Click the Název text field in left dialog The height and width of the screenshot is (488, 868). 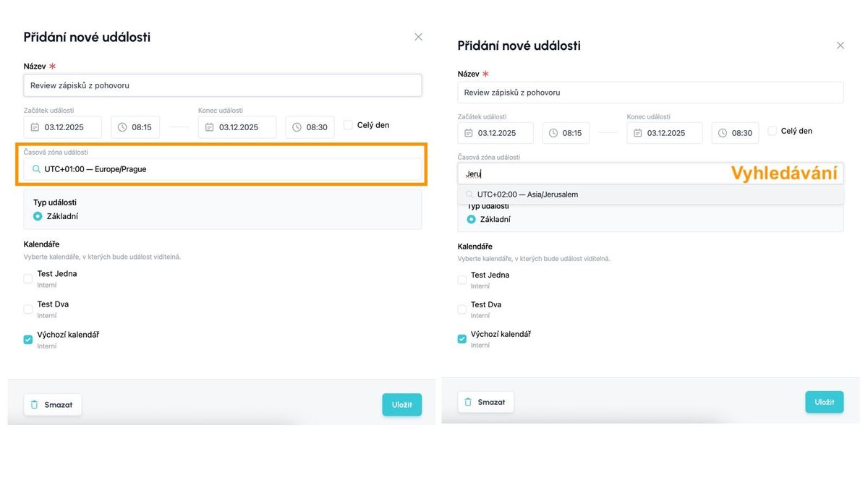[x=223, y=85]
